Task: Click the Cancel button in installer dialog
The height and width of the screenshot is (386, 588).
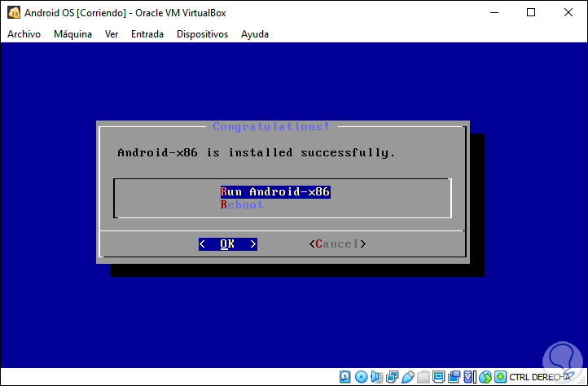Action: (337, 243)
